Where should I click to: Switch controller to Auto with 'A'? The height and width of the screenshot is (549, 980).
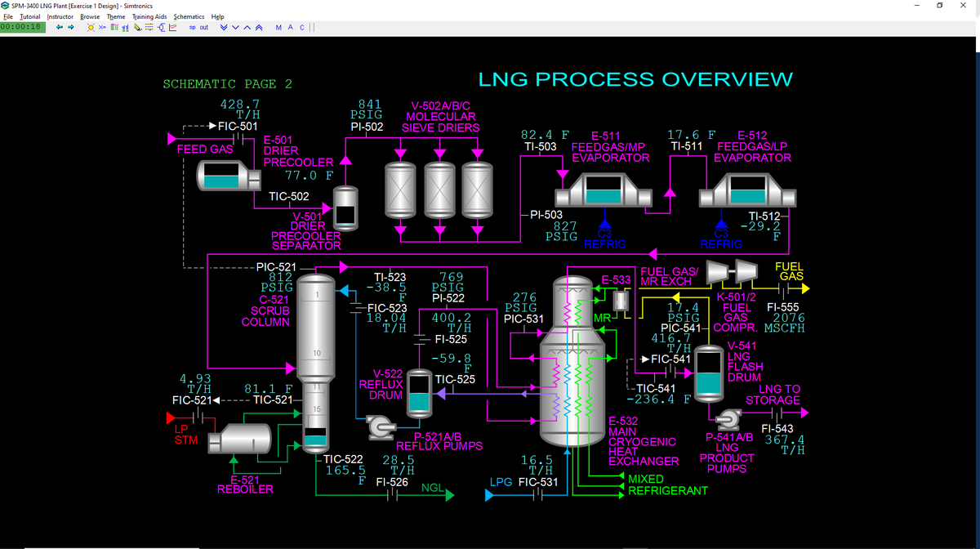292,27
